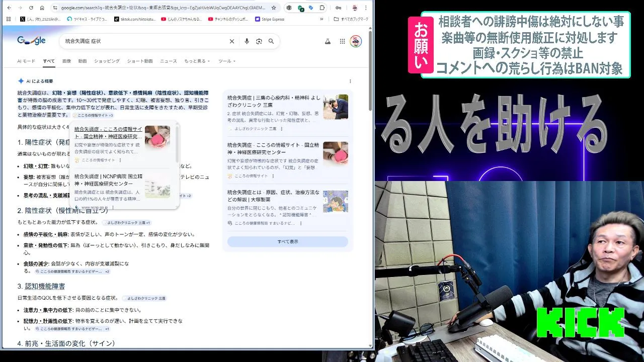The image size is (644, 362).
Task: Select the heading 3. 認知機能障害
Action: 41,287
